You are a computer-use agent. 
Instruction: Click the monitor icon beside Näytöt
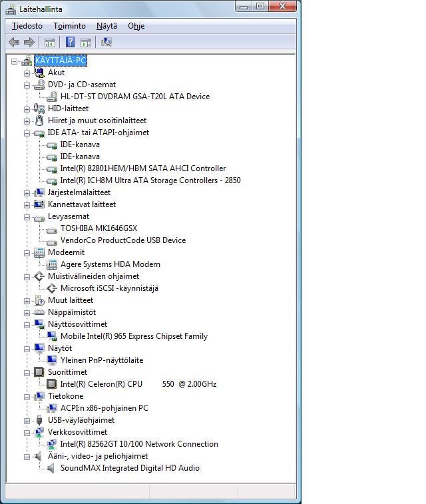tap(39, 348)
